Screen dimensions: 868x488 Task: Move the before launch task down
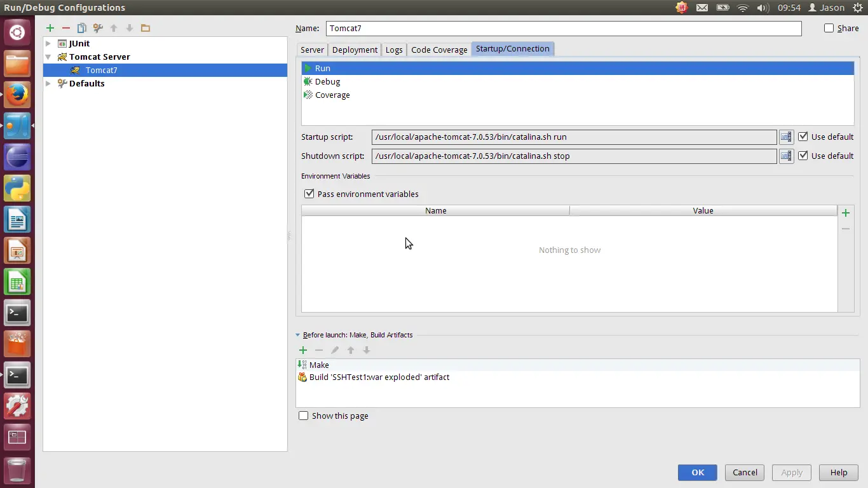[367, 350]
